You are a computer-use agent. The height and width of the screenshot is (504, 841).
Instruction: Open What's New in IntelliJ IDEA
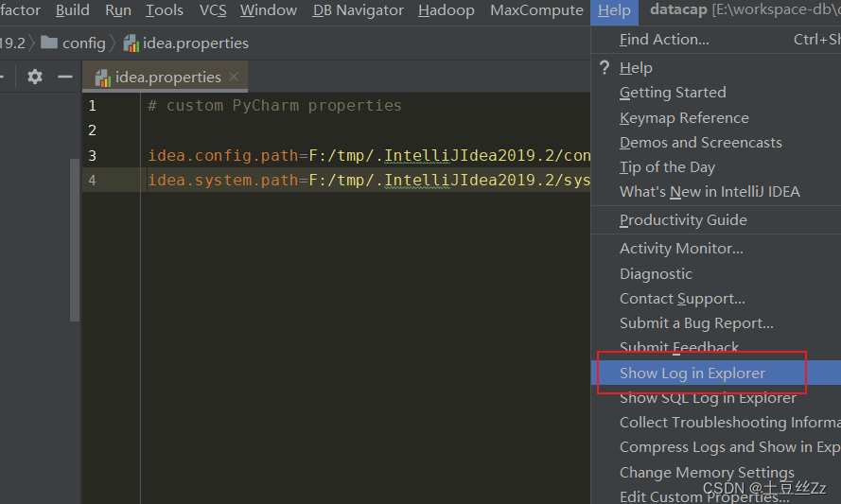(x=716, y=191)
